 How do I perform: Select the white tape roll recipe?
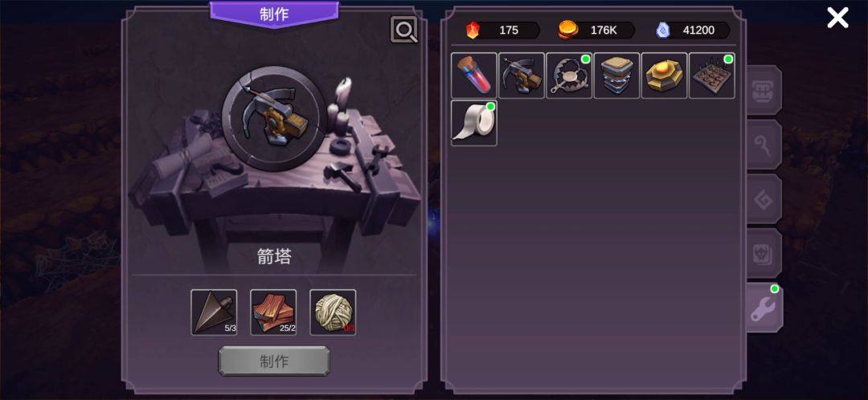pyautogui.click(x=474, y=123)
